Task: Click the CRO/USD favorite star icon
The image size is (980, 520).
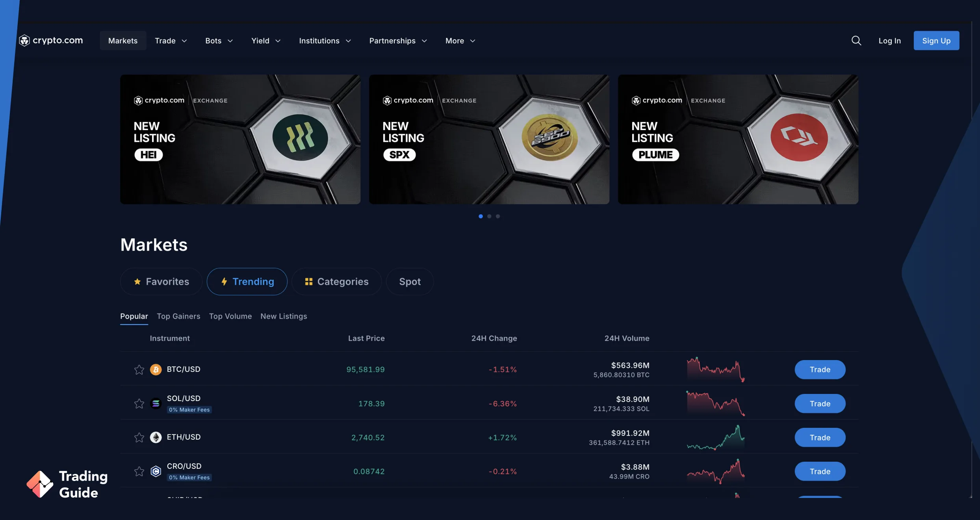Action: coord(139,471)
